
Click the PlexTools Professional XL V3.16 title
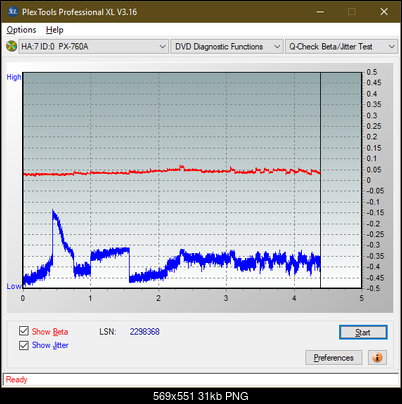click(x=79, y=12)
